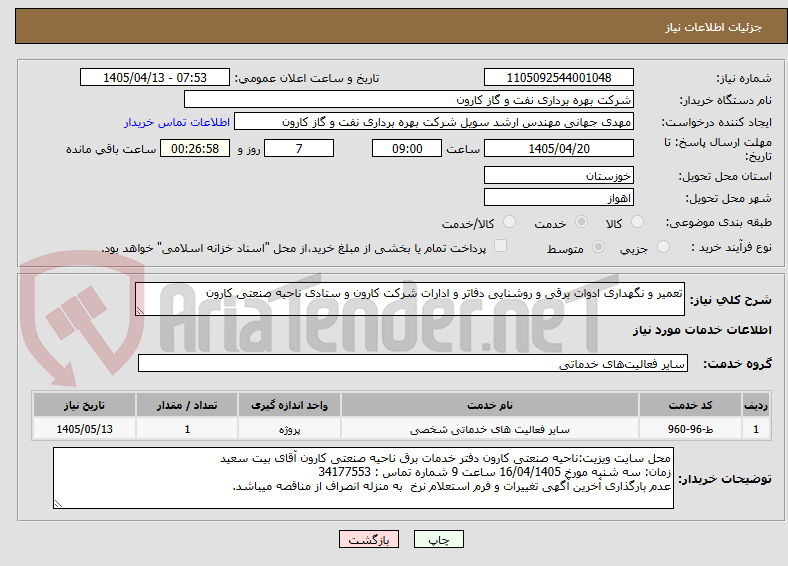Click the شماره نیاز field 1105092544001048

click(559, 77)
